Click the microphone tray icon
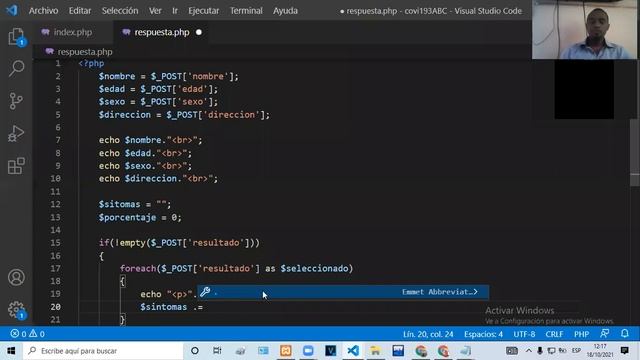The height and width of the screenshot is (360, 640). [x=540, y=351]
